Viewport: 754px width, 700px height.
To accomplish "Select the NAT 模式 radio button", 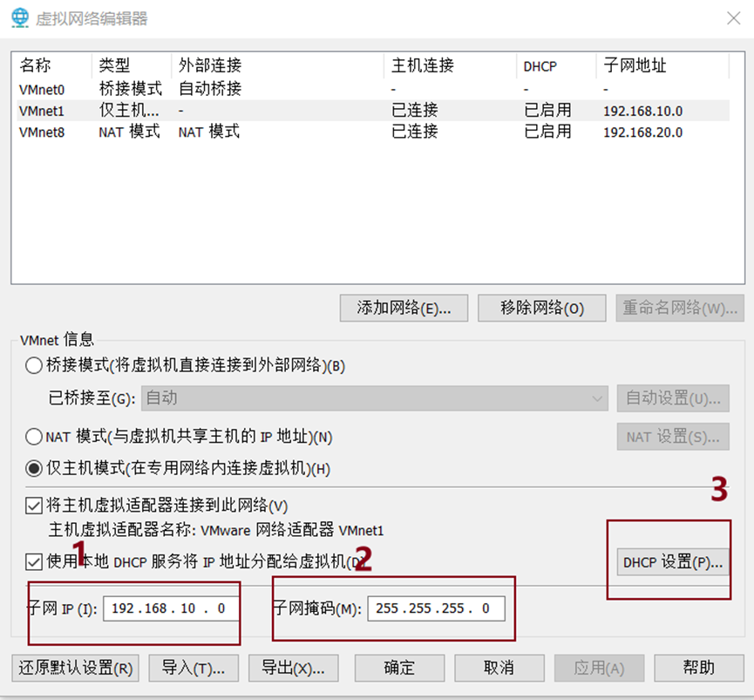I will (34, 437).
